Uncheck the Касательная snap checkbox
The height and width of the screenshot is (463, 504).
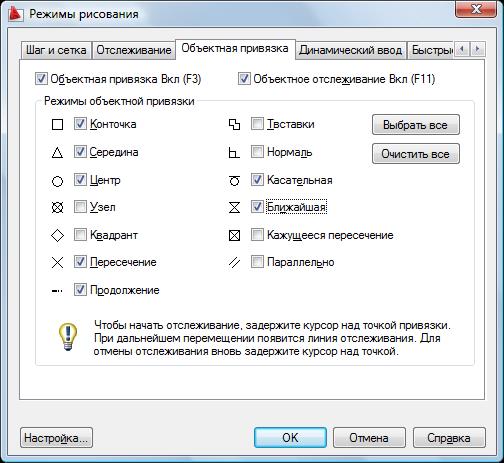coord(257,180)
